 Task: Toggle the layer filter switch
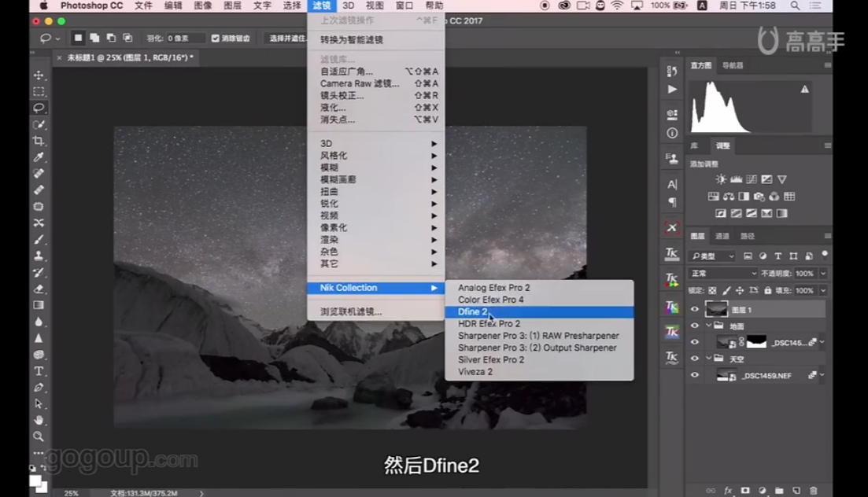coord(824,254)
